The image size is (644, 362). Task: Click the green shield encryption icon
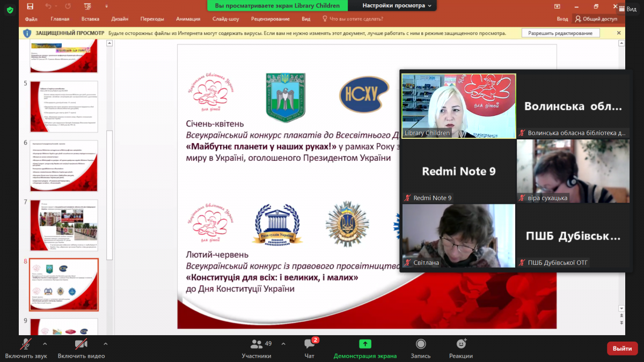point(10,10)
